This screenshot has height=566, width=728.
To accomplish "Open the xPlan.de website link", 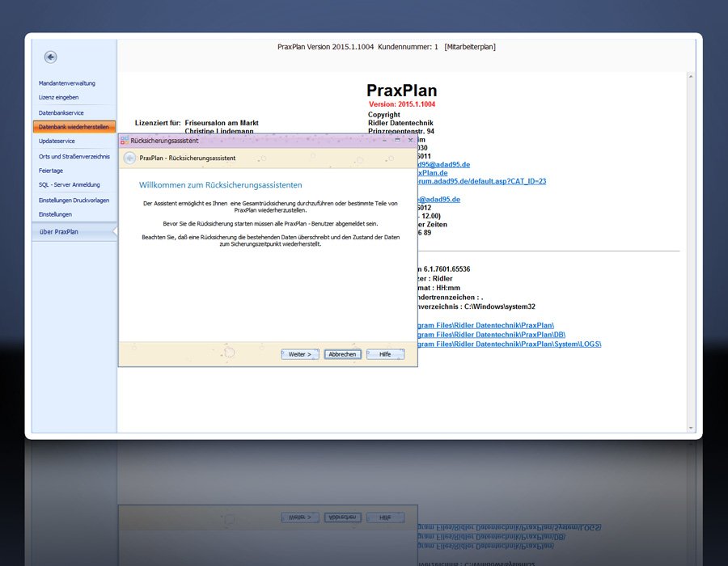I will (433, 173).
